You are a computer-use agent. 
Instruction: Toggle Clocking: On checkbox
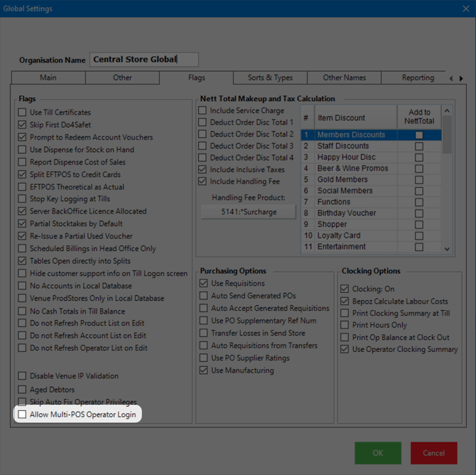[x=345, y=289]
